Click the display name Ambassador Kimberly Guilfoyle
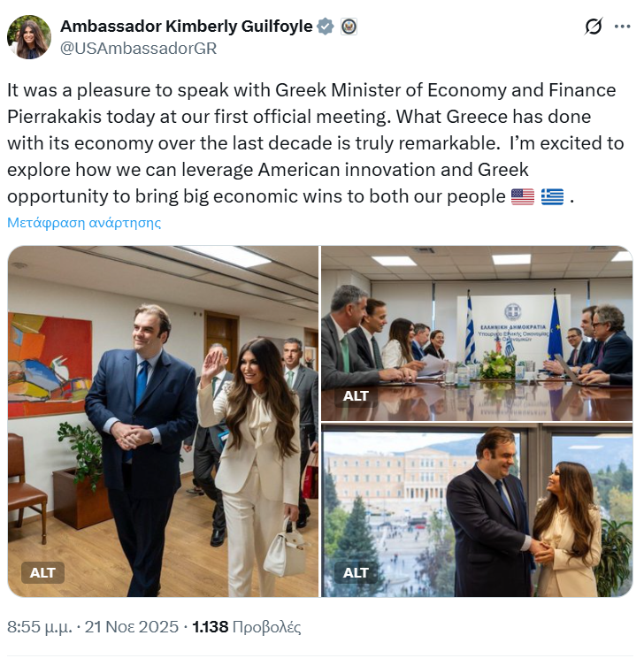Screen dimensions: 644x666 (x=186, y=27)
